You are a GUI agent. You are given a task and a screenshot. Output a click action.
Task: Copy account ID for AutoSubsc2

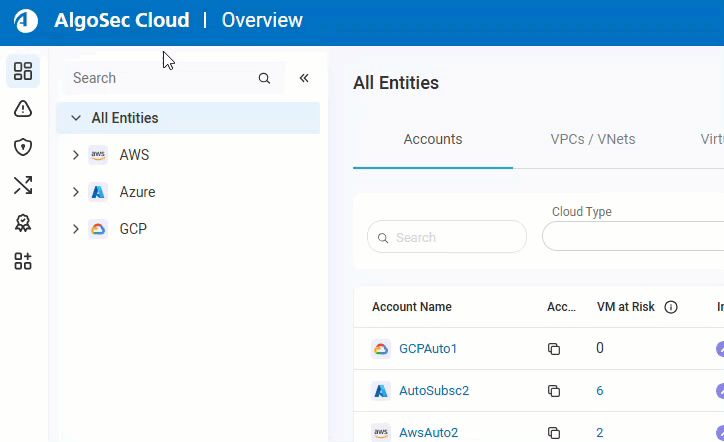coord(554,391)
